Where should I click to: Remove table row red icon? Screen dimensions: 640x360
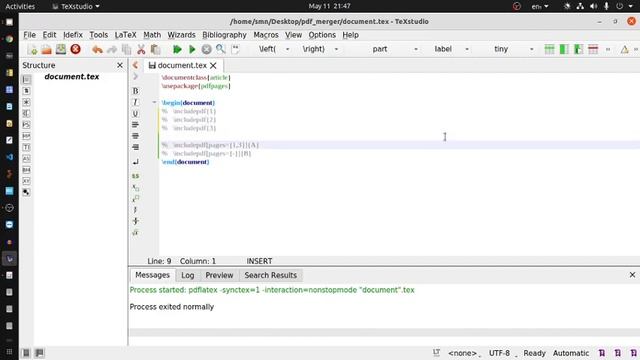click(593, 49)
